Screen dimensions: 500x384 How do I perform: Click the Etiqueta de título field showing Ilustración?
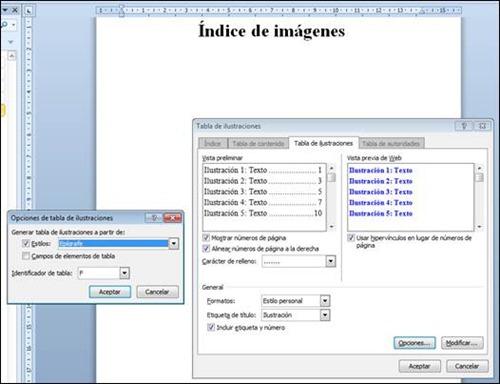click(291, 315)
